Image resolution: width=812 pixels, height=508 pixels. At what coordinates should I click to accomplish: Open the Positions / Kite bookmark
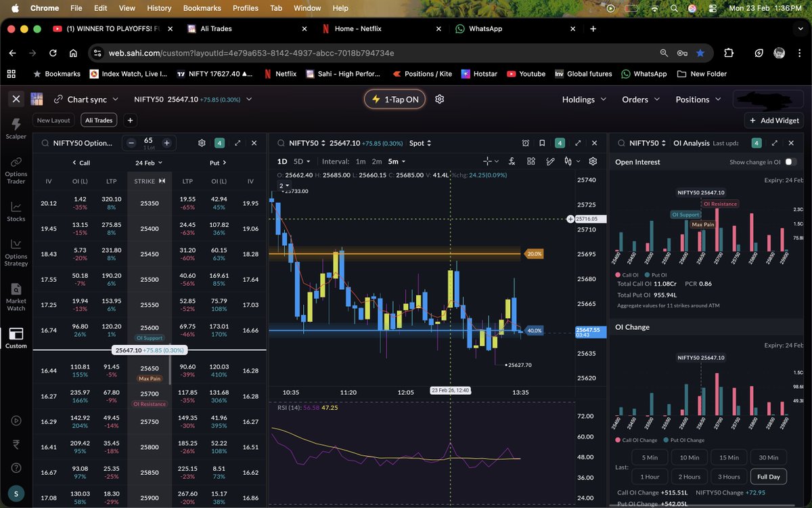pos(422,74)
